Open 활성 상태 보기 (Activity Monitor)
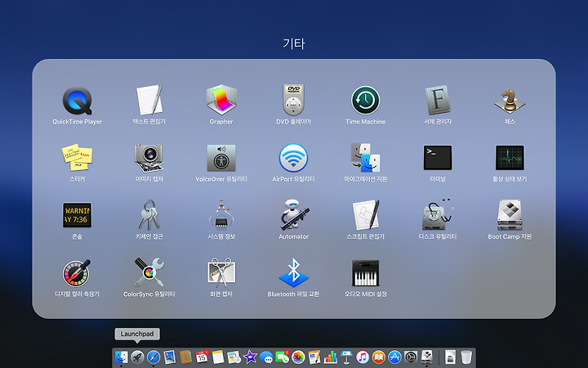This screenshot has width=588, height=368. point(510,158)
